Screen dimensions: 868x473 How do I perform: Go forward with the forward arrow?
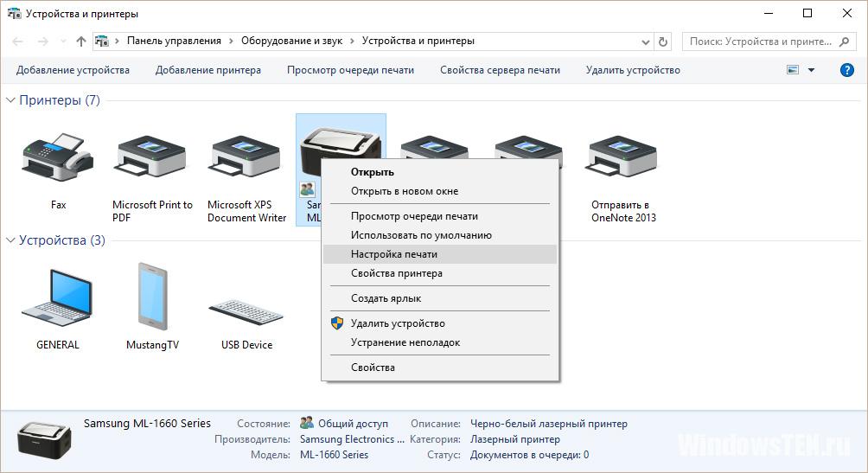(42, 42)
